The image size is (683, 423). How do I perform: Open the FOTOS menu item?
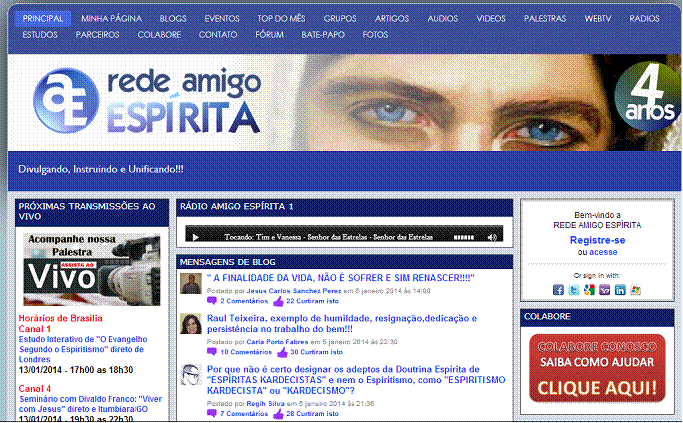point(375,34)
